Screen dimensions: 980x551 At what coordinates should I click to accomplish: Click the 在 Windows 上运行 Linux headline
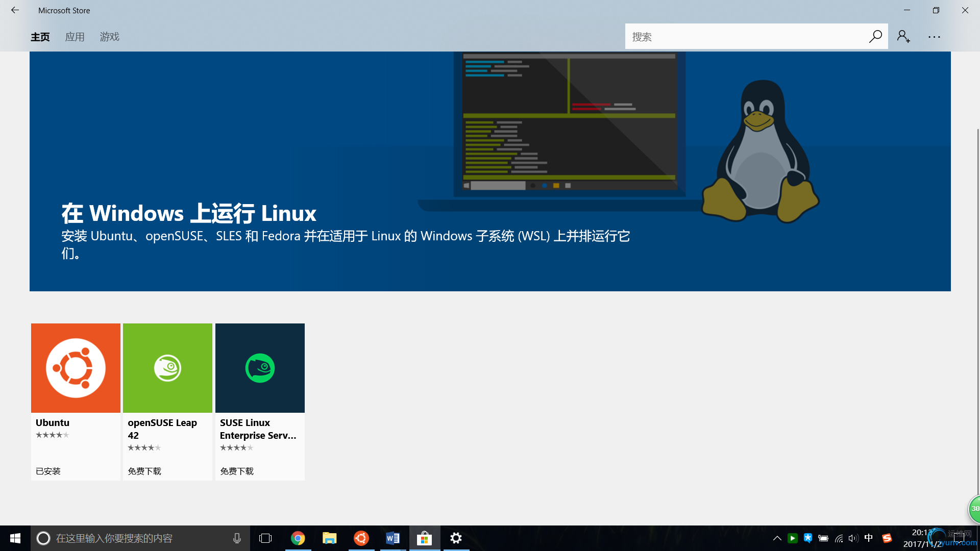pyautogui.click(x=189, y=213)
